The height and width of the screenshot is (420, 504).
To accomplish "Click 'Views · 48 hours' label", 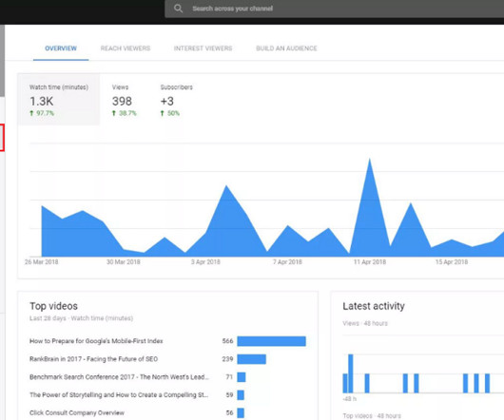I will [x=365, y=323].
